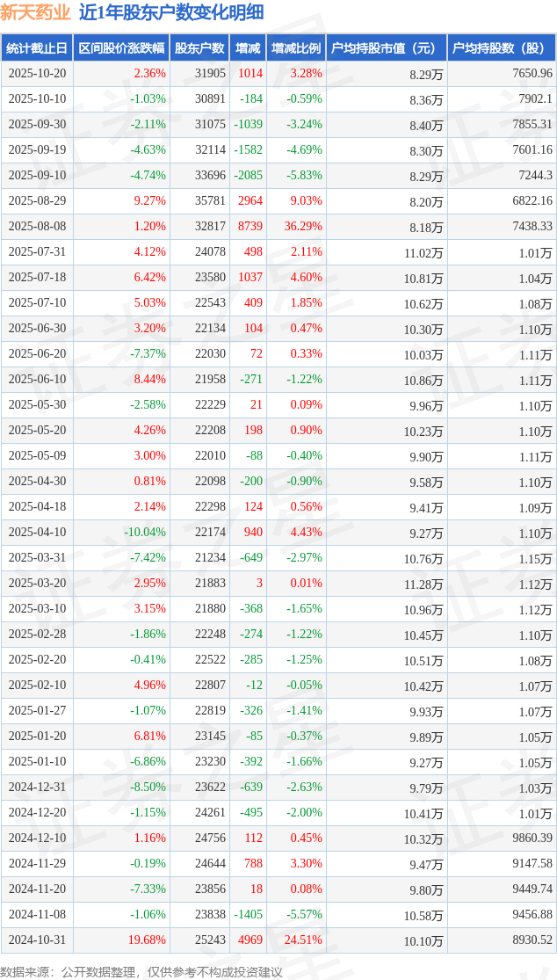Click the 36.29% change ratio value
This screenshot has width=557, height=980.
coord(303,227)
